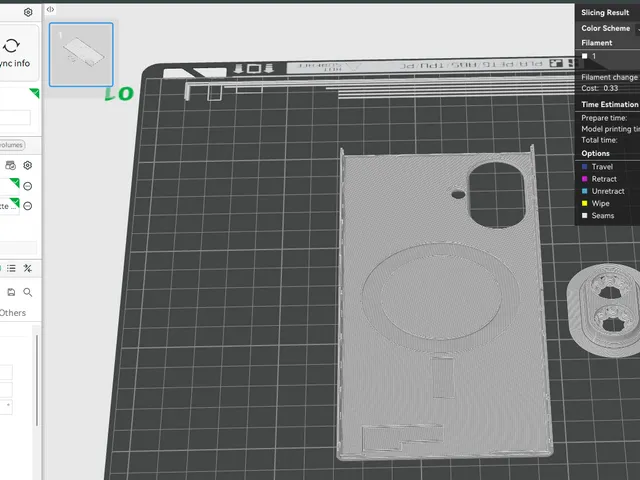This screenshot has height=480, width=640.
Task: Toggle Unretract visibility option
Action: (603, 191)
